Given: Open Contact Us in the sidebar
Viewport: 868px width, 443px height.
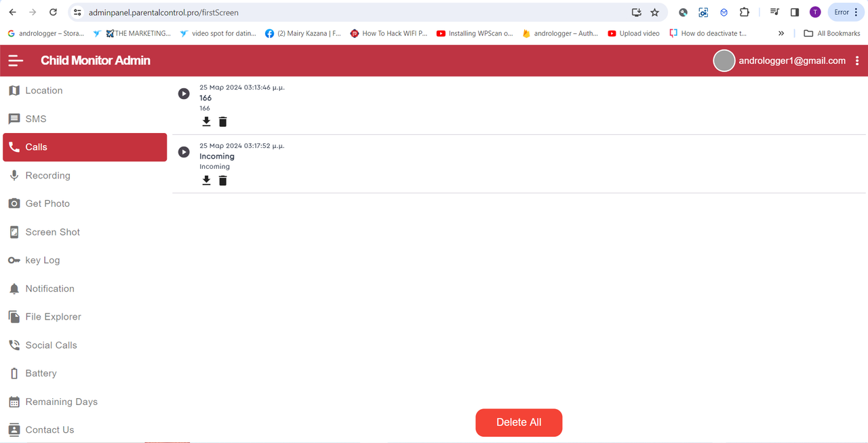Looking at the screenshot, I should click(85, 429).
